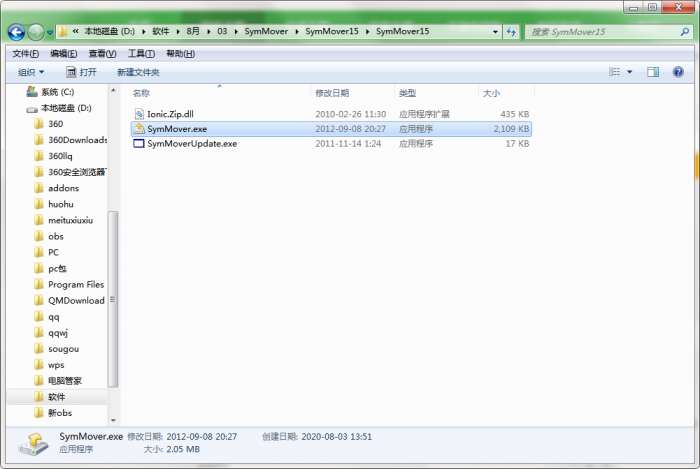Sort files by 类型 column
Viewport: 700px width, 469px height.
[x=407, y=93]
